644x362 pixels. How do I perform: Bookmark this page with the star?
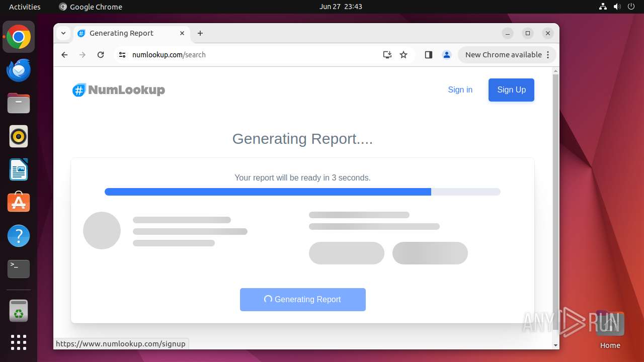point(404,55)
